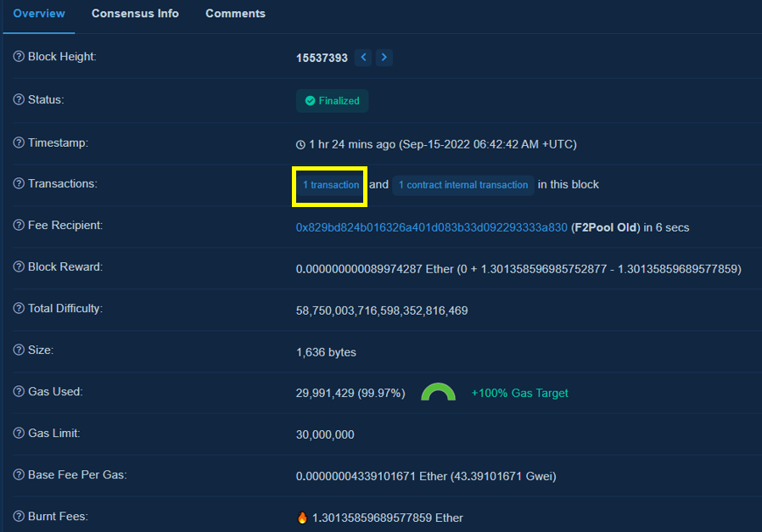This screenshot has width=762, height=532.
Task: Click total difficulty value 58,750,003,716,598,352,816,469
Action: (x=382, y=311)
